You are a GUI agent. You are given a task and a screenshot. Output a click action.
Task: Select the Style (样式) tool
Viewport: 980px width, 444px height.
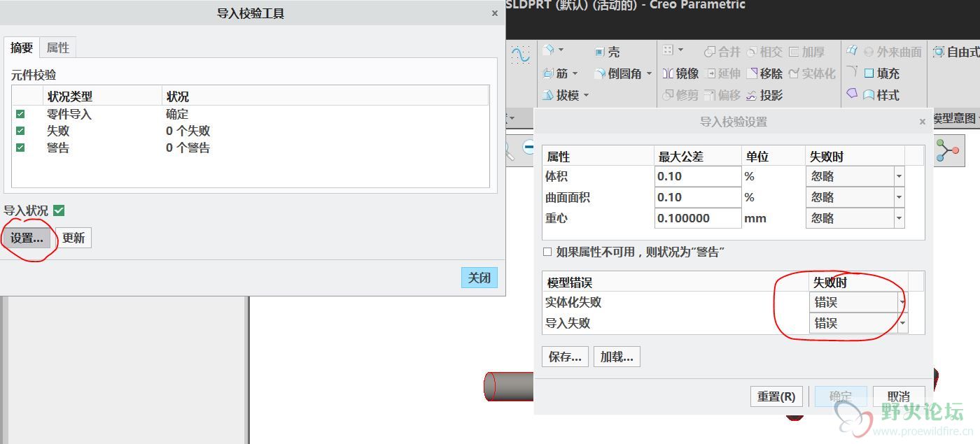pos(881,95)
